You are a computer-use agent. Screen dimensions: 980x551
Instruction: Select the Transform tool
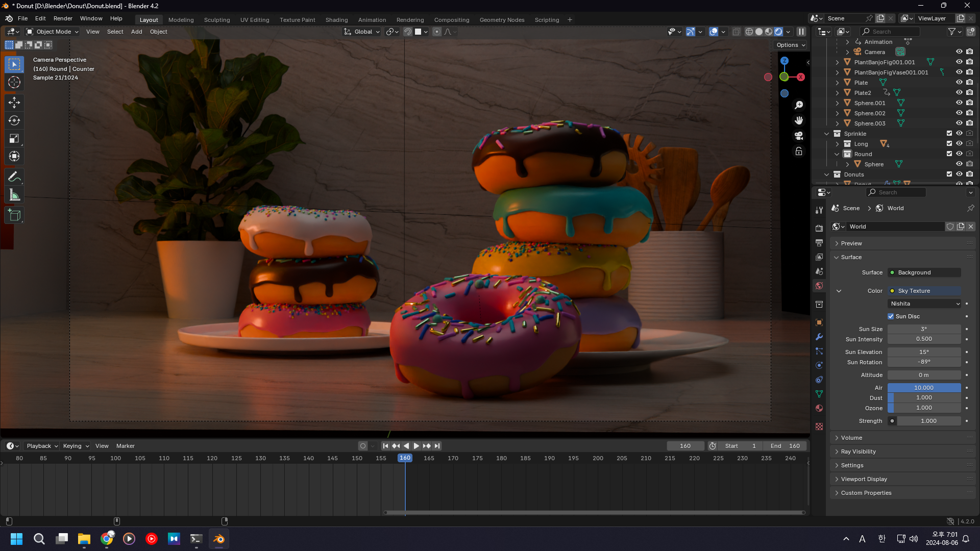click(x=14, y=156)
